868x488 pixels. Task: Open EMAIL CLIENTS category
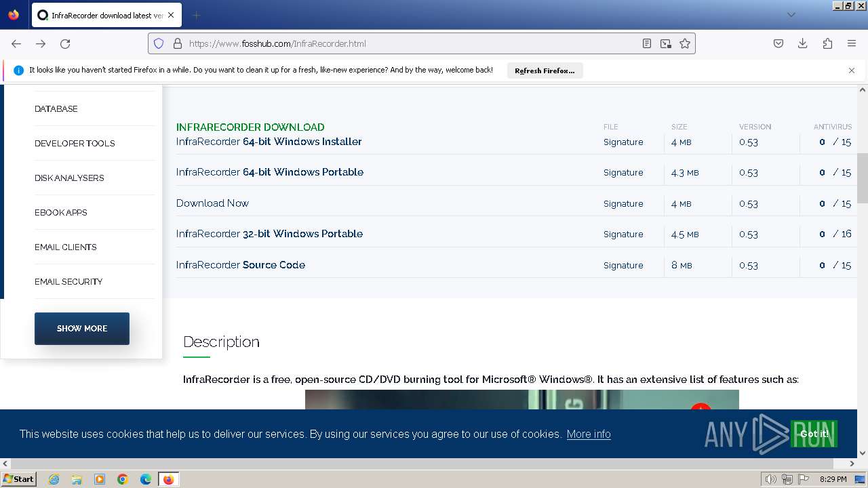pos(66,247)
